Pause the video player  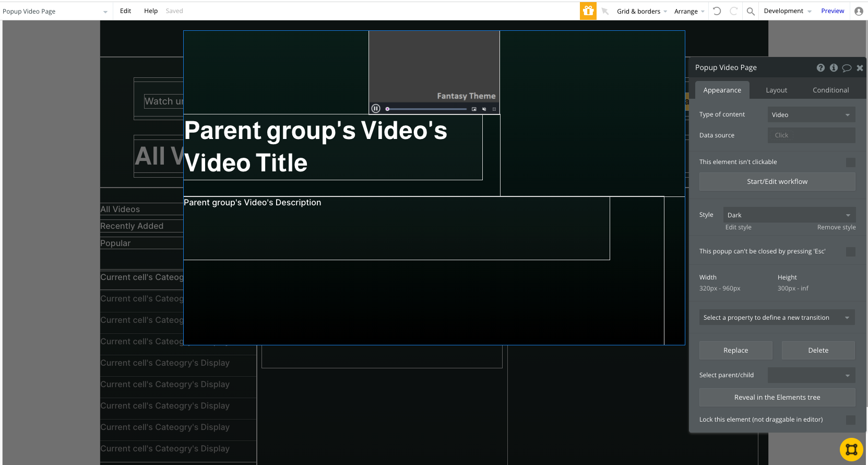[x=376, y=109]
